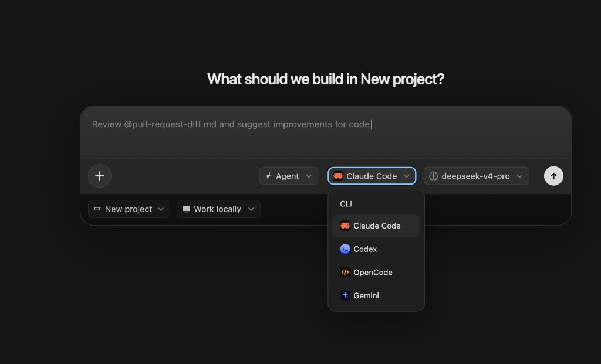Open the New project dropdown
601x364 pixels.
pos(129,209)
